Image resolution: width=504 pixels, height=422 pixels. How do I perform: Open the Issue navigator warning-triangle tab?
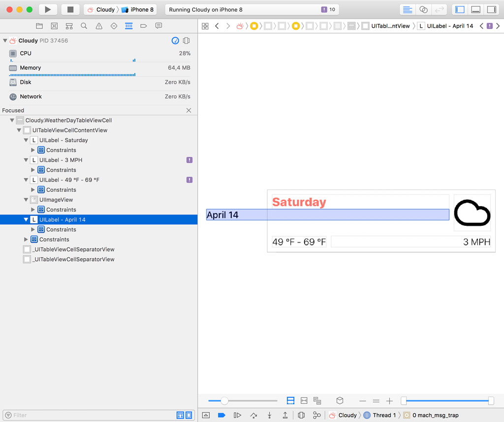(99, 26)
